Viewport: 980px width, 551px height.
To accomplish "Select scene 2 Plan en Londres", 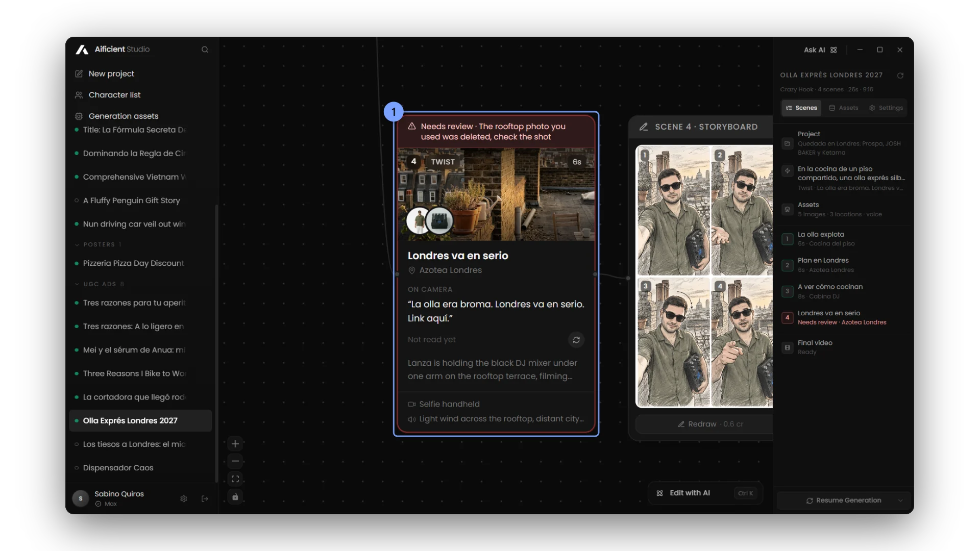I will pos(843,265).
